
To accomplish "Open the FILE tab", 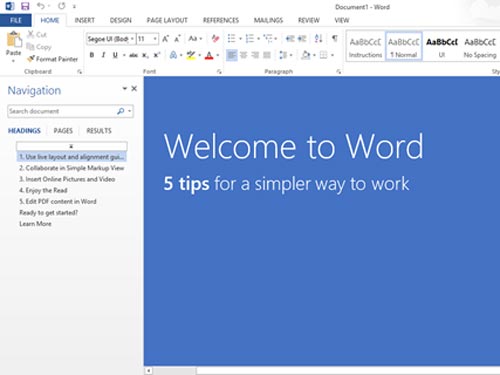I will coord(16,20).
